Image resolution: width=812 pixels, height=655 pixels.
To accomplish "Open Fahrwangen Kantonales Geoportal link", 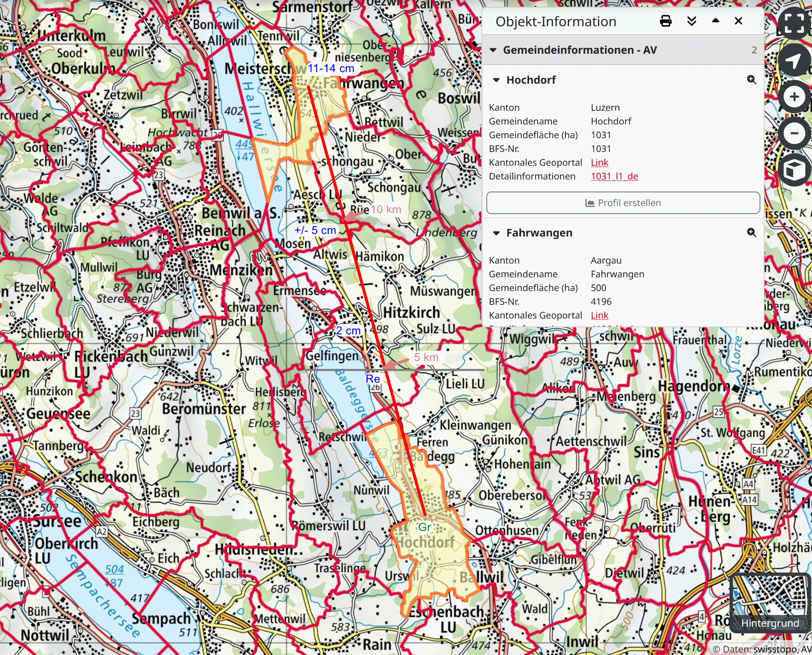I will click(x=599, y=316).
